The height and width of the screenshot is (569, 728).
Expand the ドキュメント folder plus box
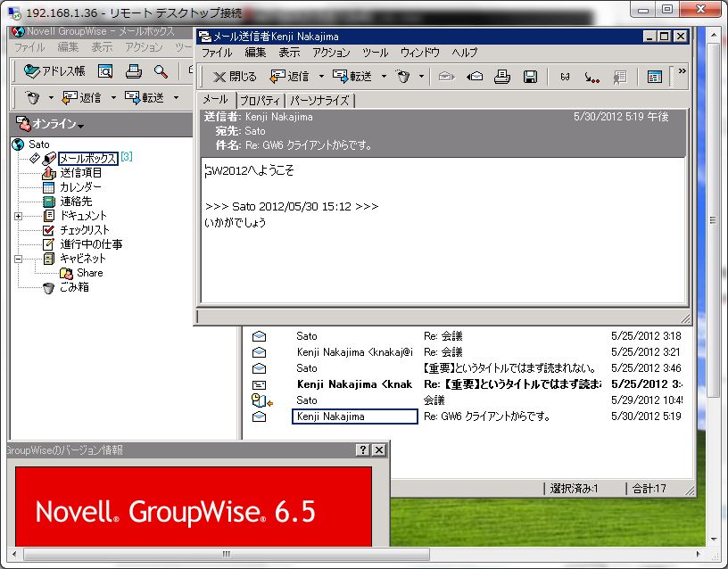[18, 217]
